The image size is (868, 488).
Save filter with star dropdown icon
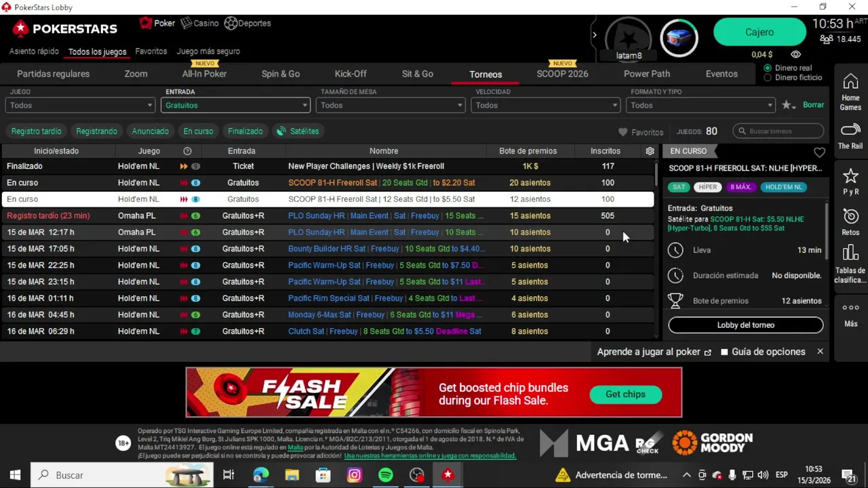pos(787,105)
